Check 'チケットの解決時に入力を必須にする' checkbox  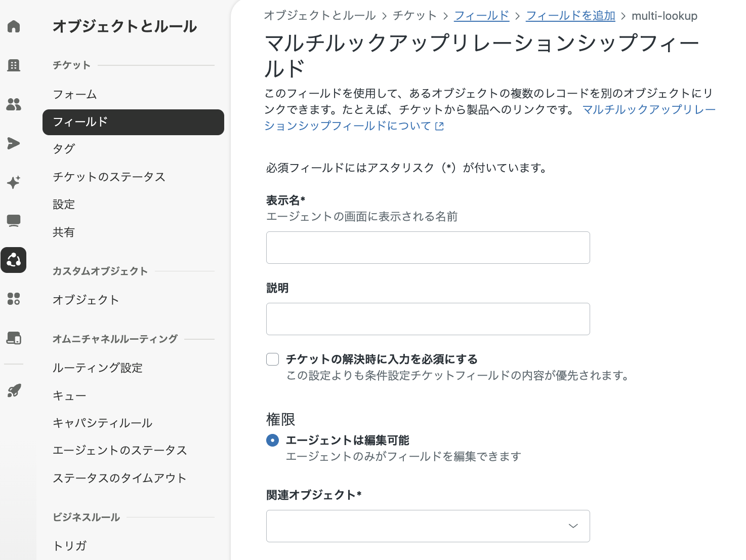(272, 359)
